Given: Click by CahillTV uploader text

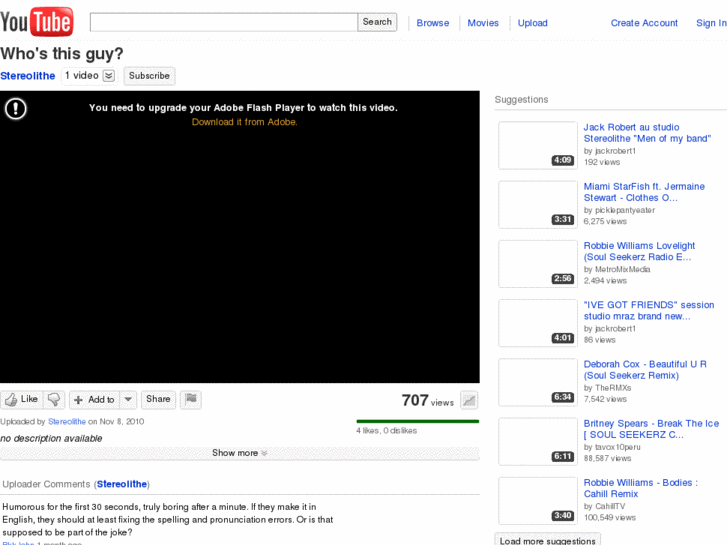Looking at the screenshot, I should (604, 506).
